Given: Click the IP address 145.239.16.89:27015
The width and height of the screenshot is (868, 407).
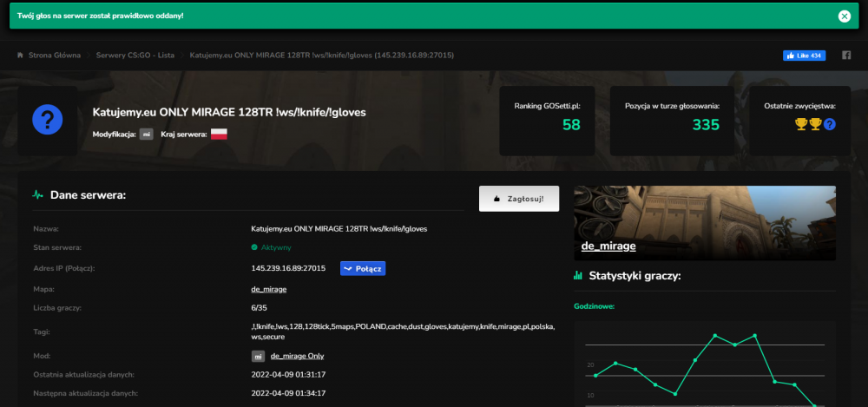Looking at the screenshot, I should pos(288,268).
